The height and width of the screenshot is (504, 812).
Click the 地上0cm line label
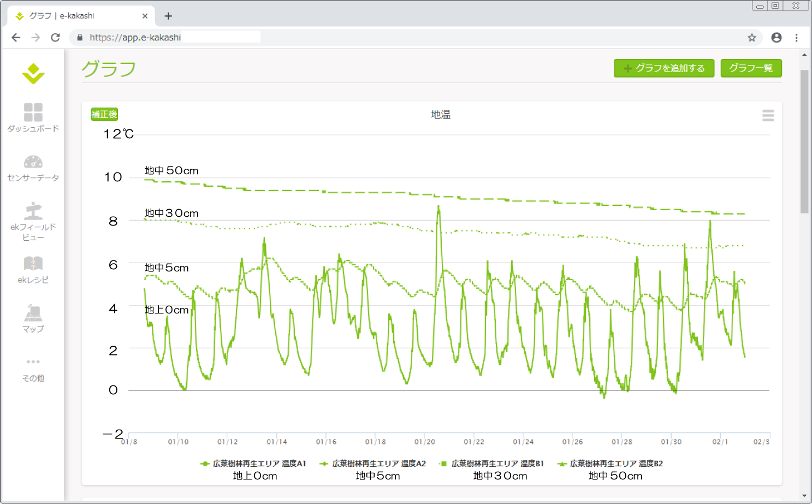[167, 310]
